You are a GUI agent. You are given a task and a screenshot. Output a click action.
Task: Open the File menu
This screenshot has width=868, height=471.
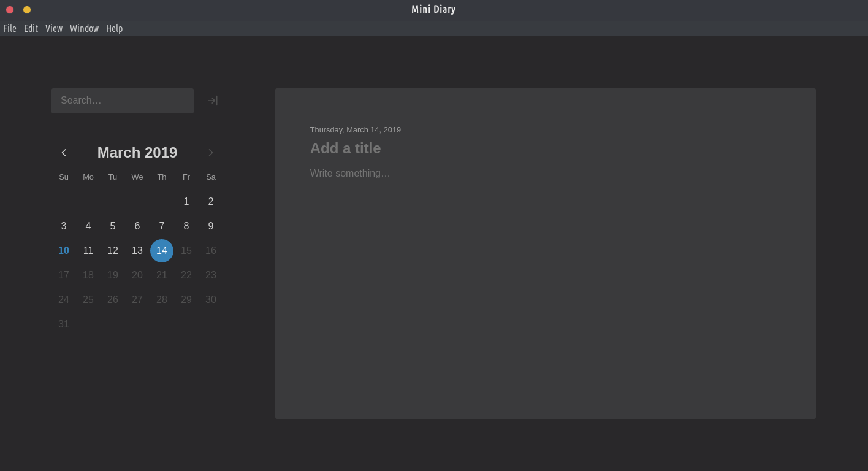click(10, 28)
